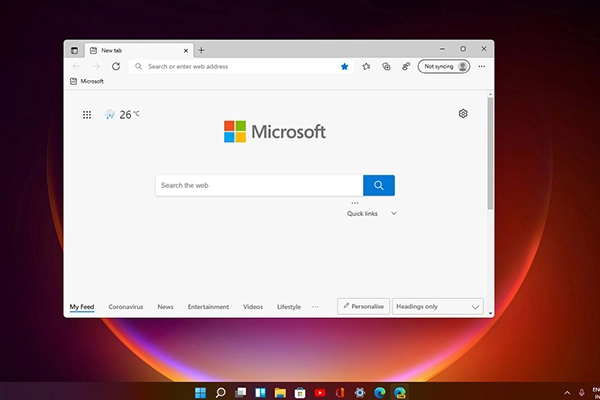Open YouTube from the taskbar
This screenshot has height=400, width=600.
click(320, 392)
